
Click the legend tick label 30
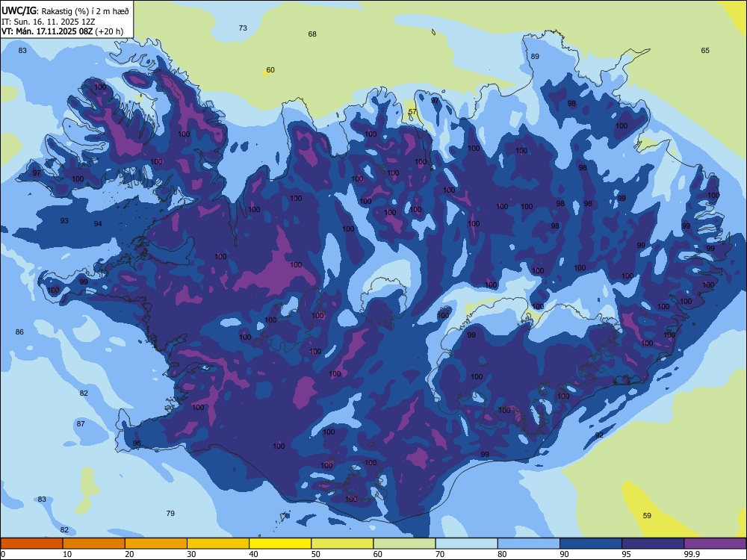[x=191, y=554]
